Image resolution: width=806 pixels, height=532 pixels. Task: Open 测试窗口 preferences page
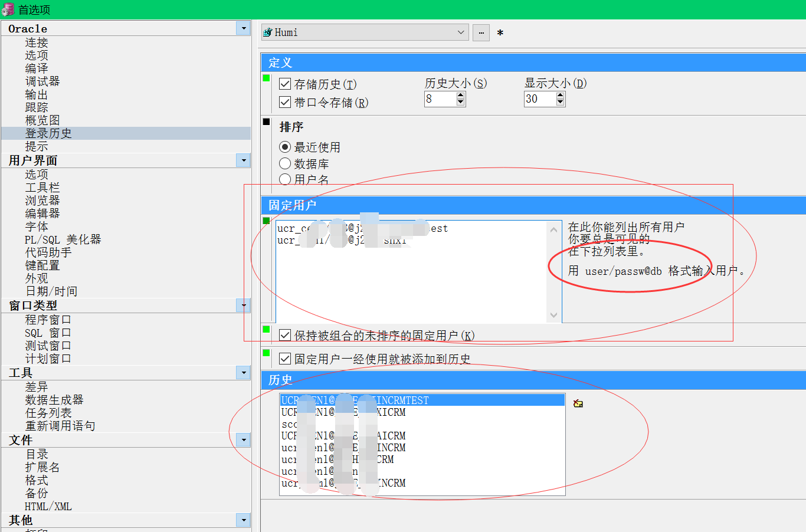click(48, 346)
